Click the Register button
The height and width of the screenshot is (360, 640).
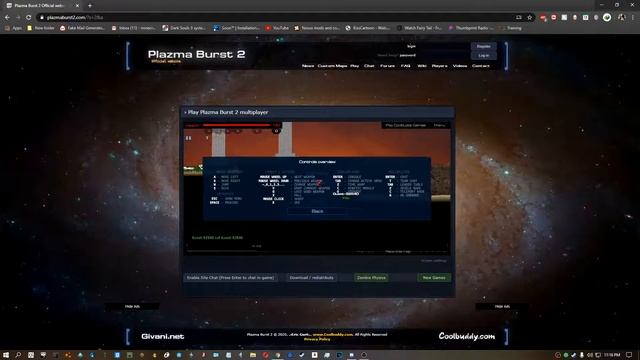(x=484, y=47)
